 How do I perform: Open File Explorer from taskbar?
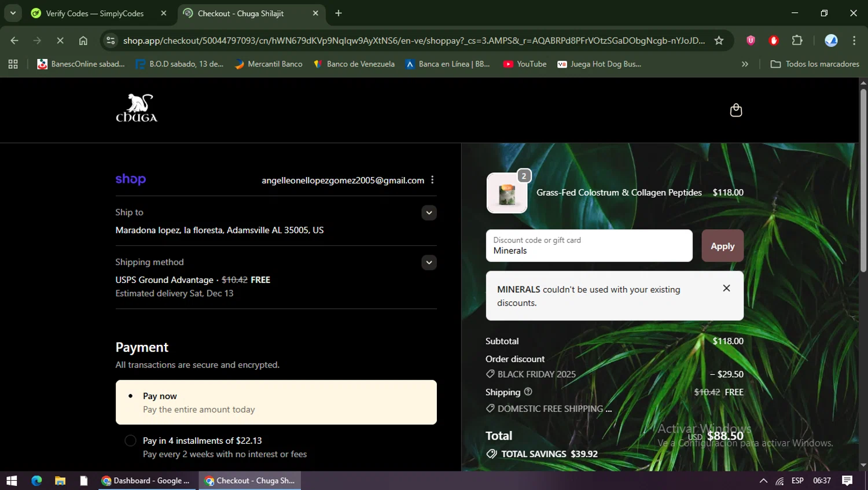pyautogui.click(x=60, y=481)
